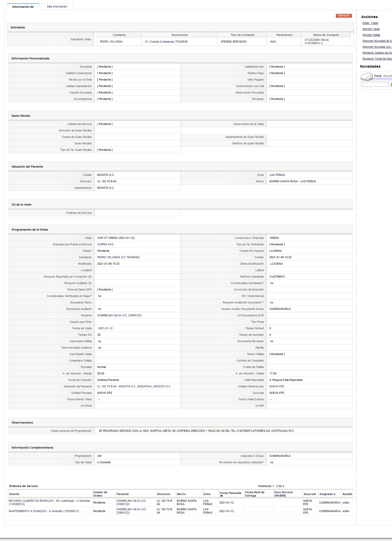
Task: Click the 'Solicitante' section header
Action: point(180,27)
